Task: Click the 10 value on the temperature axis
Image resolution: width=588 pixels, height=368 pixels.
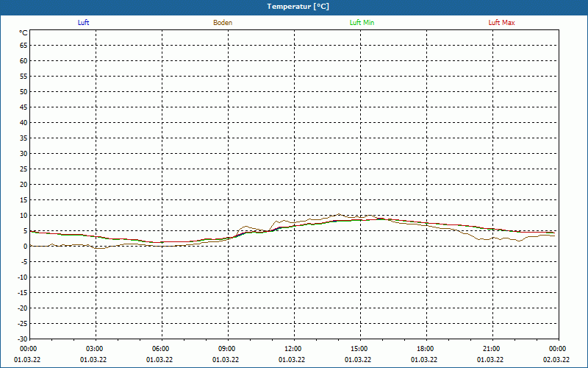Action: point(24,216)
